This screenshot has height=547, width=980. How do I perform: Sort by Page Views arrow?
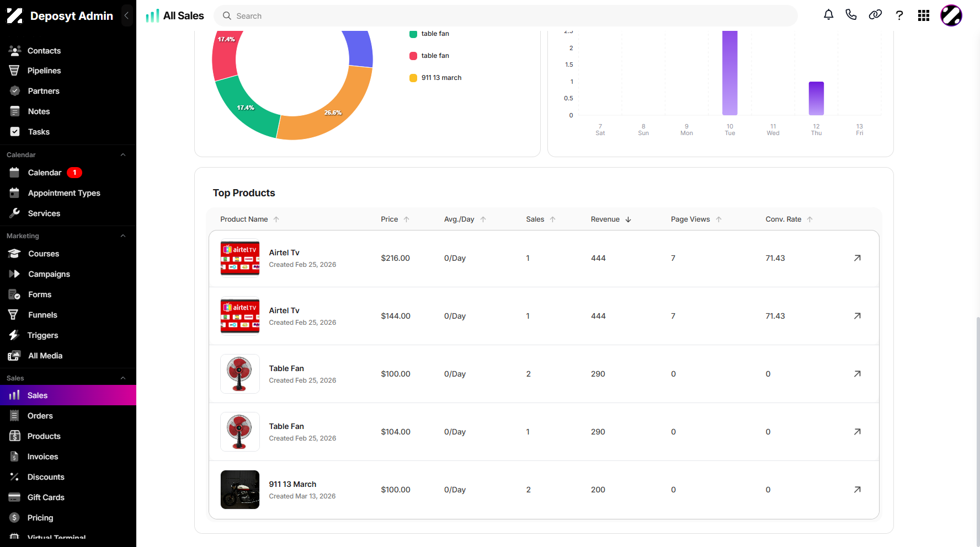(x=719, y=219)
